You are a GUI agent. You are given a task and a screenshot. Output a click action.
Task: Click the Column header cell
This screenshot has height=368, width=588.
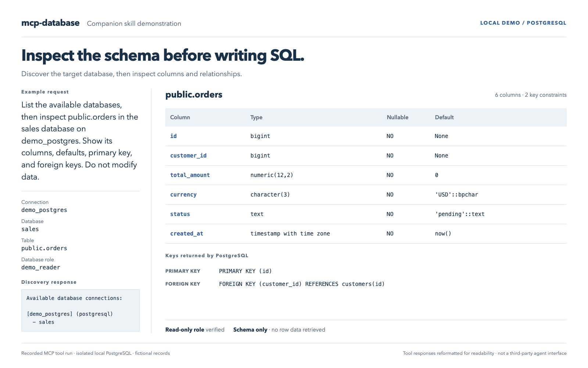pos(180,117)
